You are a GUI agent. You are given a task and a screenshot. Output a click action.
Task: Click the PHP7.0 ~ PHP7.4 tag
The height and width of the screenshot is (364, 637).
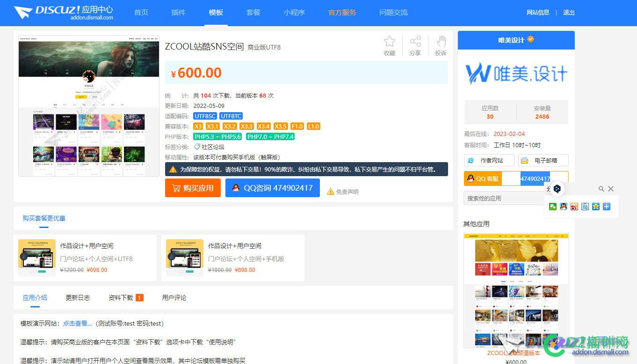270,136
